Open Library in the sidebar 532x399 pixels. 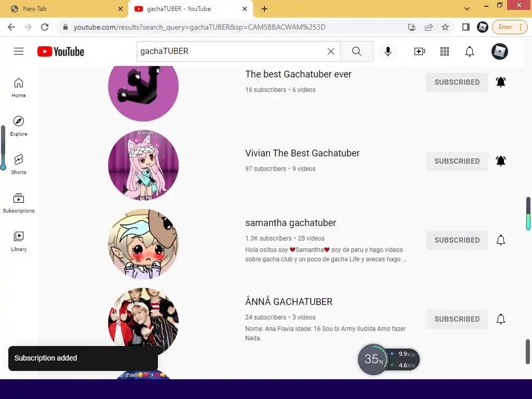[19, 241]
